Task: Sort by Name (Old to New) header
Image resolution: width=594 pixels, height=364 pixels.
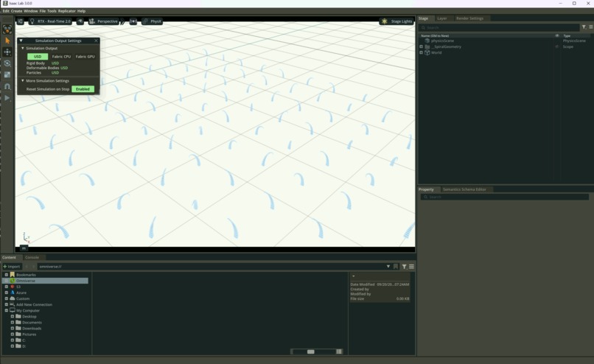Action: [x=435, y=35]
